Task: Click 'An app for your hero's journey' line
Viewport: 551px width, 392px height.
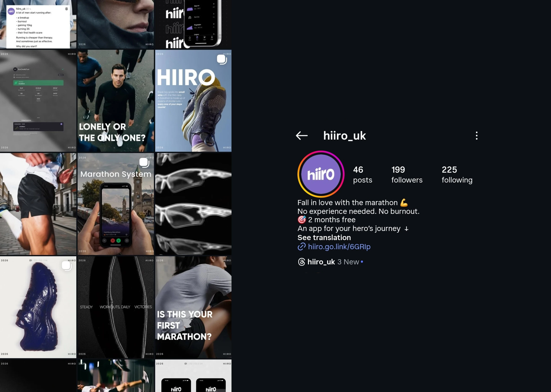Action: [x=353, y=228]
